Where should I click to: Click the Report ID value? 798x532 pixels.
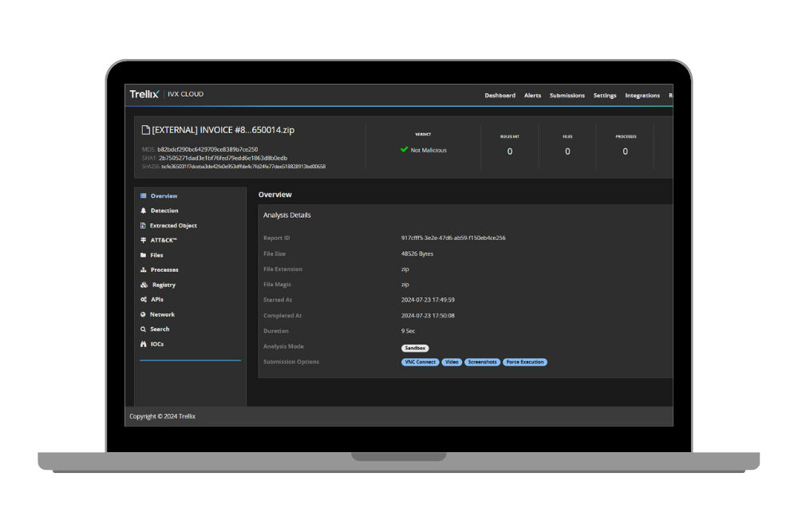click(x=453, y=238)
